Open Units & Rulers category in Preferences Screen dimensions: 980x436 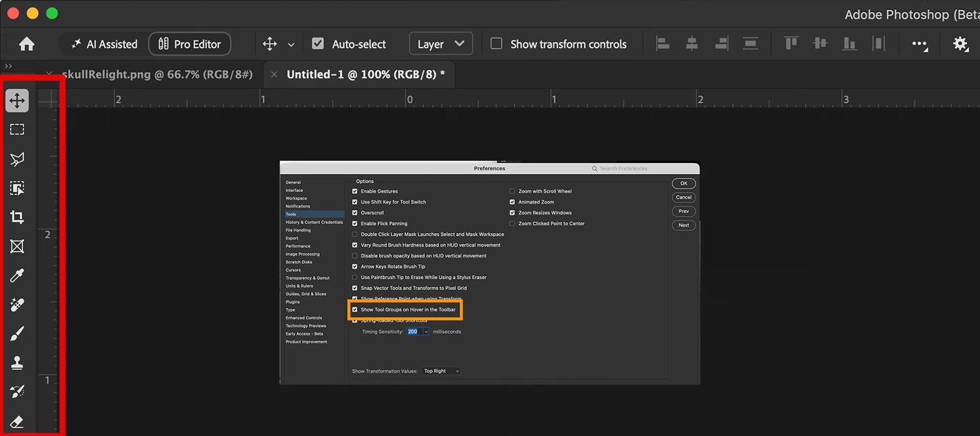pos(299,286)
